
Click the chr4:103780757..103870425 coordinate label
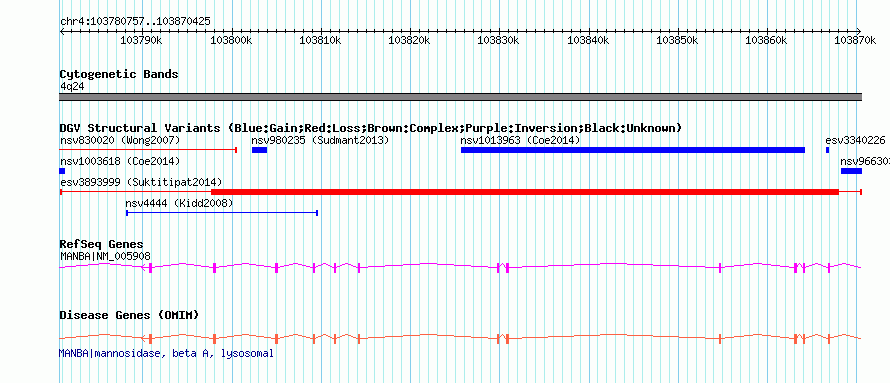(135, 22)
